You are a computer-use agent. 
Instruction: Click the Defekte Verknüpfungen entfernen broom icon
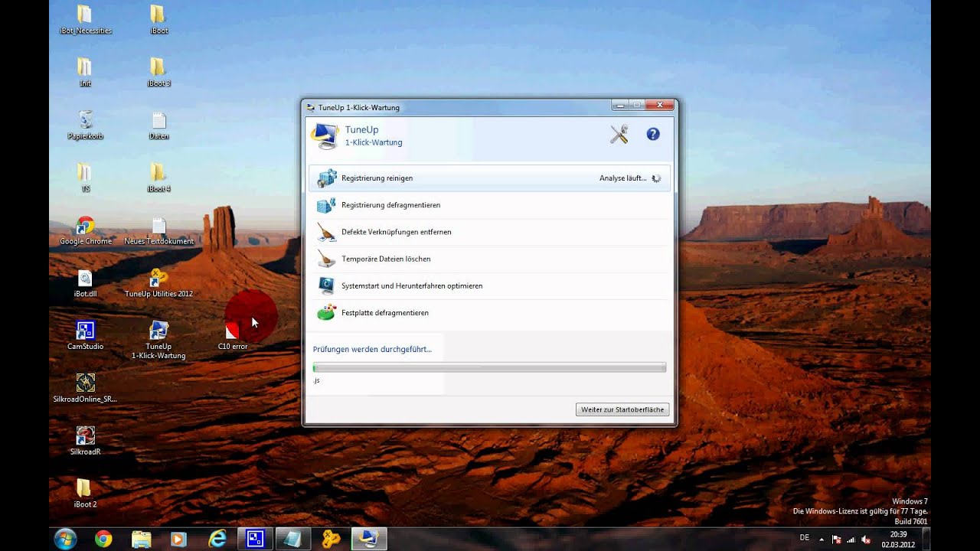327,232
